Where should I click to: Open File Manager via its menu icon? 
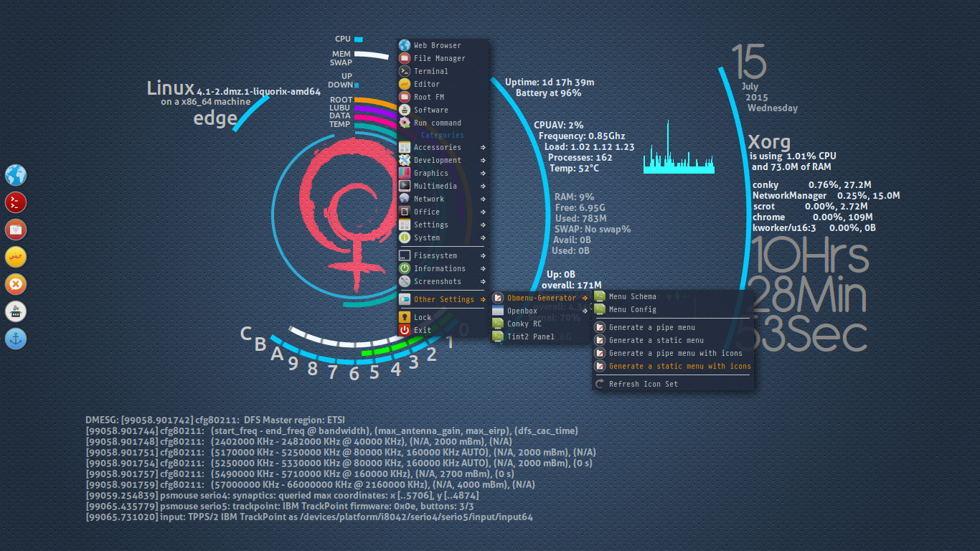tap(405, 58)
